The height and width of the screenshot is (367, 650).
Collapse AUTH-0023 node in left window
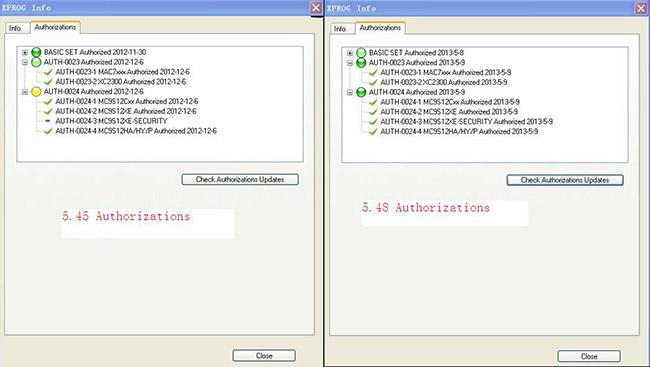point(25,62)
